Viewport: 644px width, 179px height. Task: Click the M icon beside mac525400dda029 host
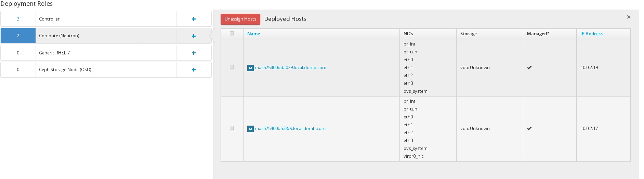250,68
